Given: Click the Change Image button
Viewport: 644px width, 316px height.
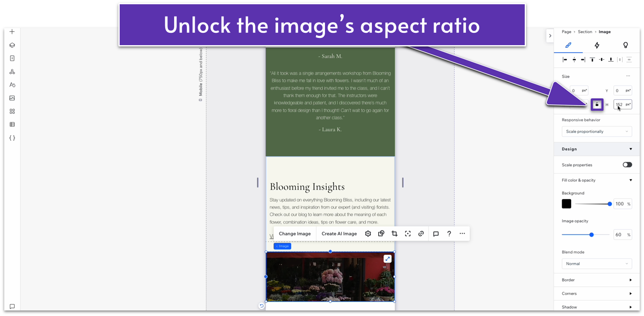Looking at the screenshot, I should point(295,233).
